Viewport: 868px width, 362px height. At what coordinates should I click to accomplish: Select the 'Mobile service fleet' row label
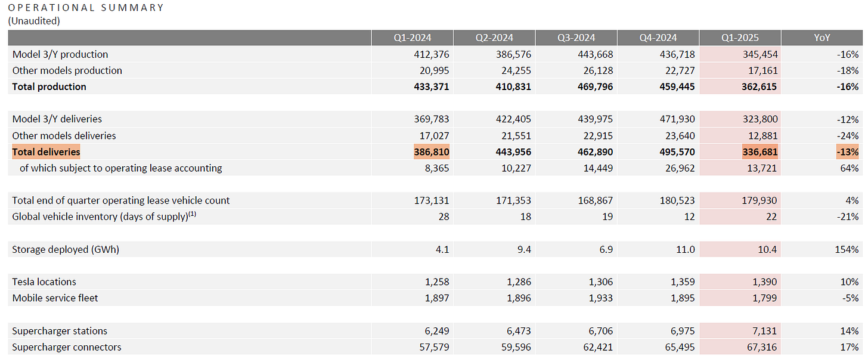(x=55, y=298)
